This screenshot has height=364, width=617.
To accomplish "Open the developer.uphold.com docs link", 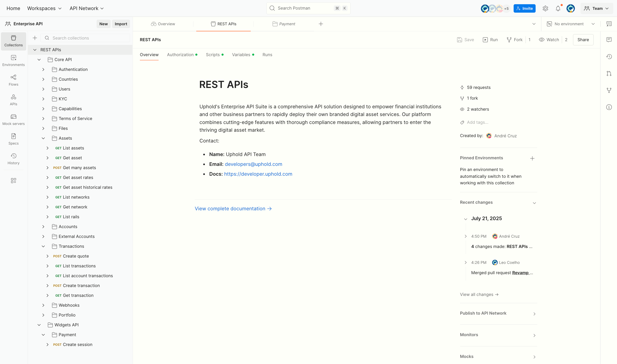I will [x=258, y=174].
